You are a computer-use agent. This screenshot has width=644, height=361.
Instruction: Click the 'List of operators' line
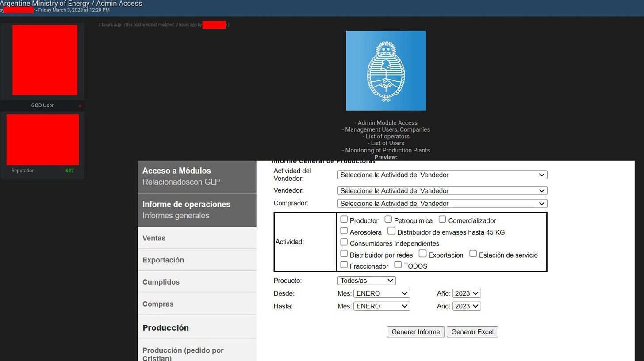(386, 137)
